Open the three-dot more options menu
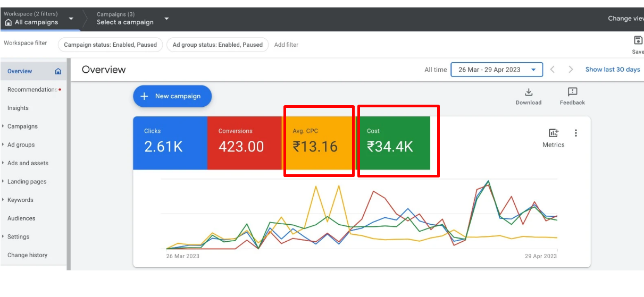644x297 pixels. (575, 133)
